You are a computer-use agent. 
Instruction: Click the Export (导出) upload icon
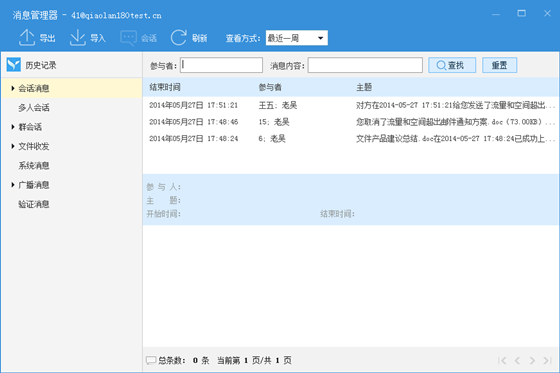tap(27, 38)
